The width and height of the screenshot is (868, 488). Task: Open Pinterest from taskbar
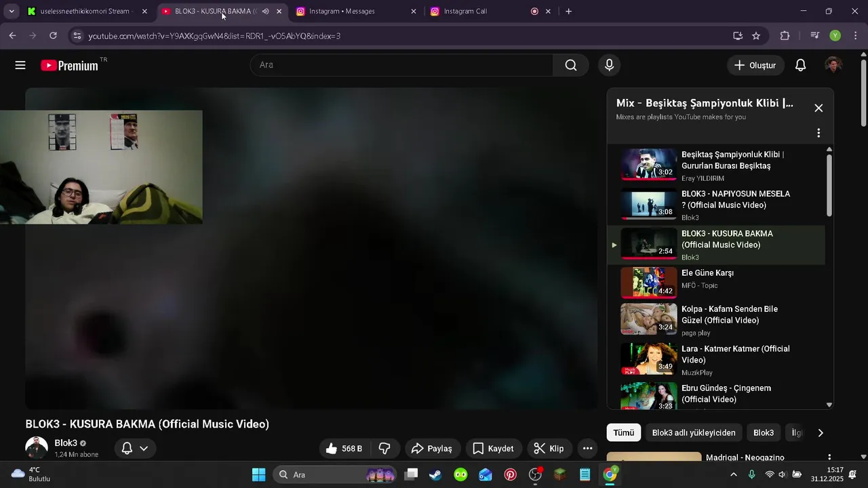[510, 474]
